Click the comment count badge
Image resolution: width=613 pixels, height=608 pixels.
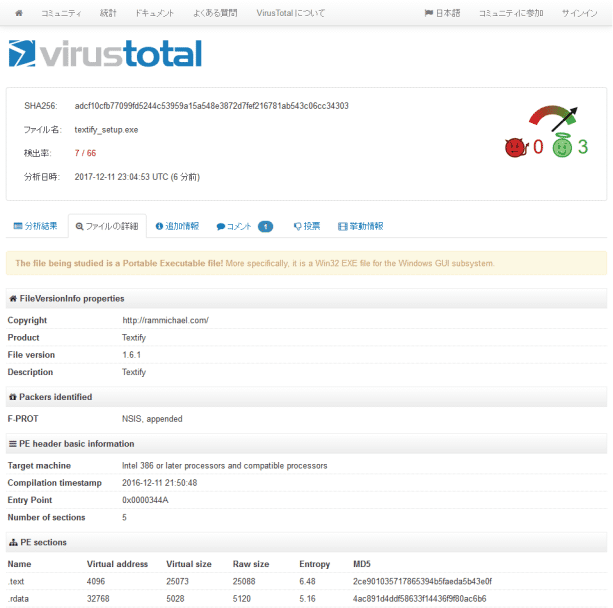point(265,226)
